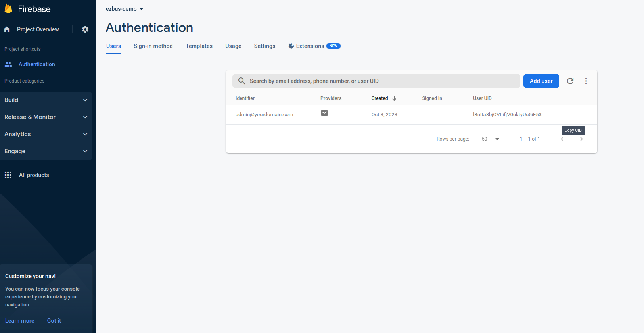Open the three-dot more options menu

(x=586, y=81)
